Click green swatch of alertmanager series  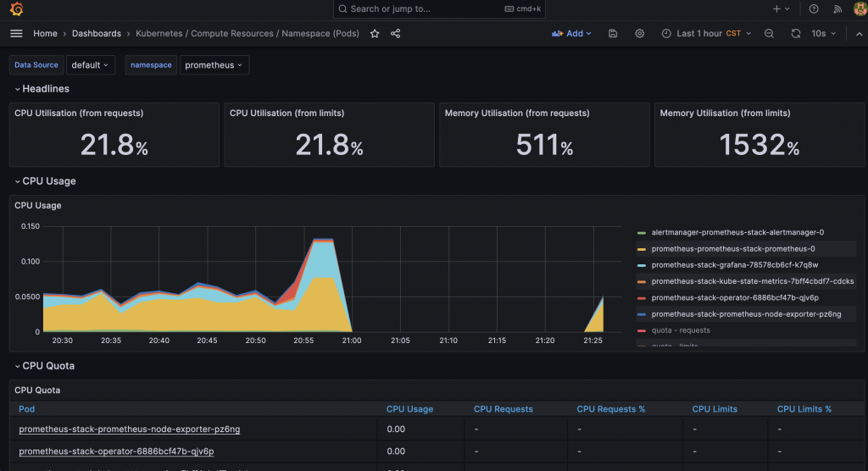tap(642, 233)
